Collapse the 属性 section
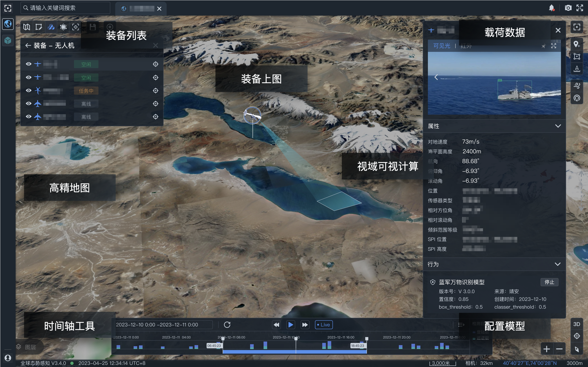The image size is (588, 367). point(558,126)
